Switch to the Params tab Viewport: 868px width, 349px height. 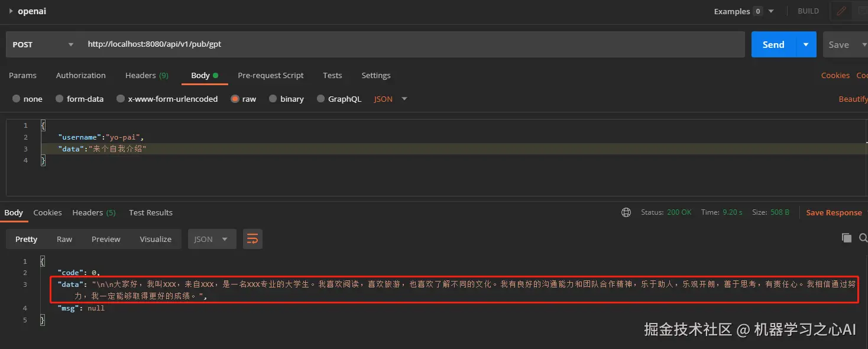click(x=22, y=75)
